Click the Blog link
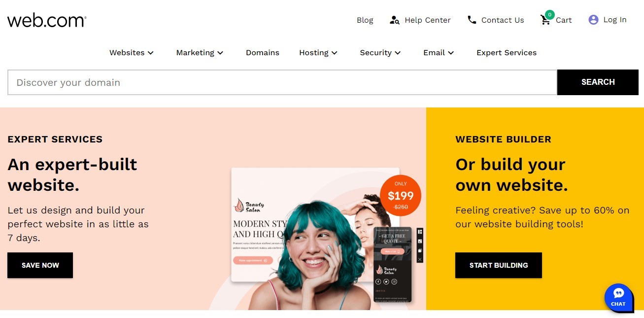Viewport: 644px width, 318px height. [365, 20]
